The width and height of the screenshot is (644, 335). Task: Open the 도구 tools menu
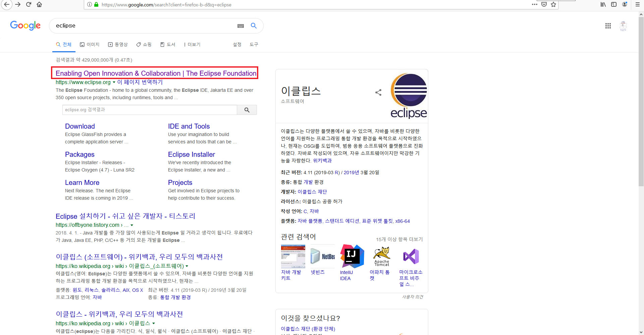pos(254,45)
